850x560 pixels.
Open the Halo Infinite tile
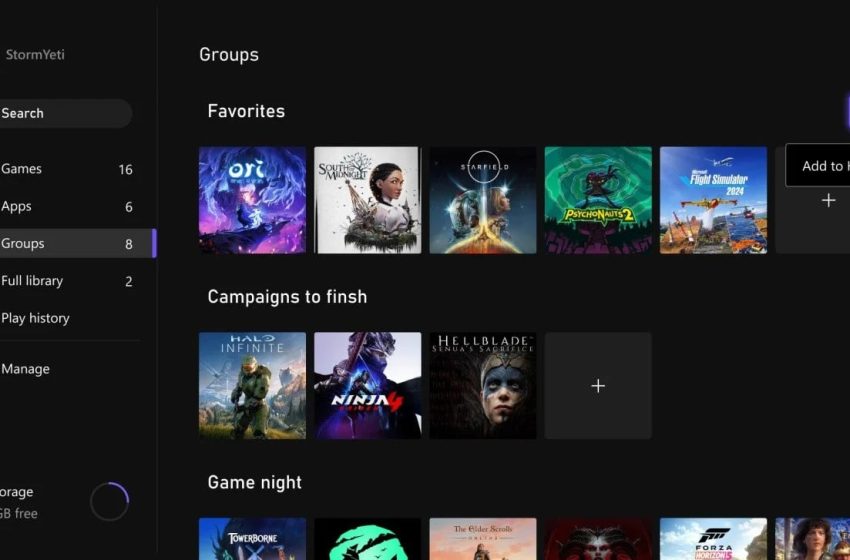pos(252,385)
